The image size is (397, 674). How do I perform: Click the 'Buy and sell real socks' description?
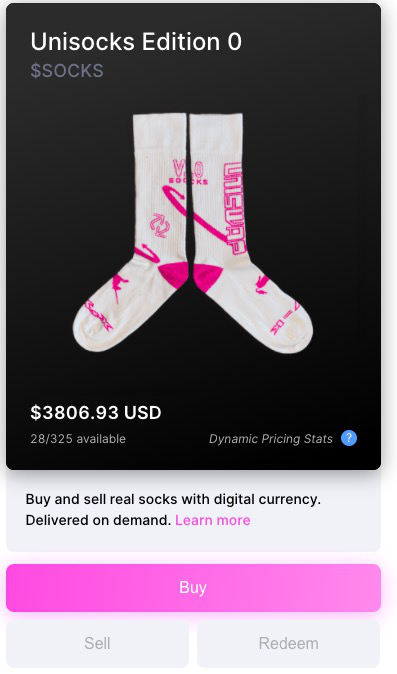(x=173, y=510)
